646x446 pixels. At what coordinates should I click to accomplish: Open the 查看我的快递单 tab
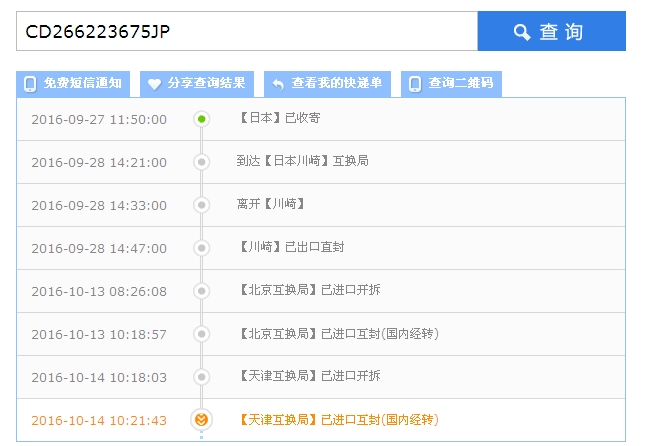point(327,84)
